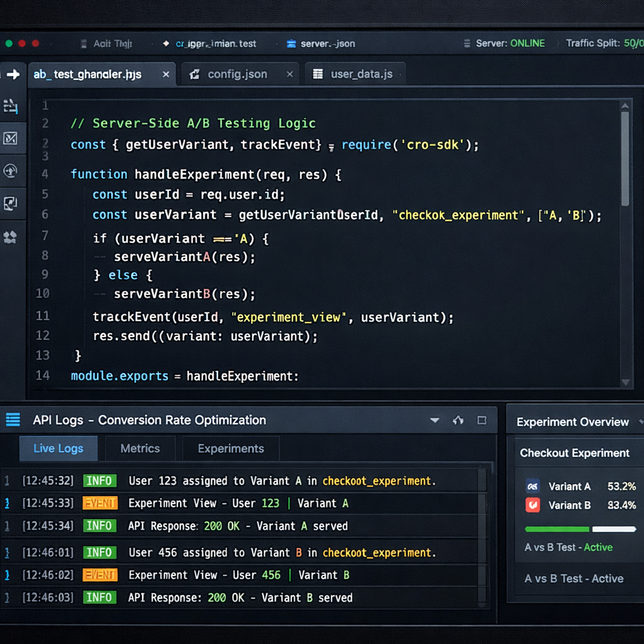This screenshot has height=644, width=644.
Task: Maximize the API Logs panel square icon
Action: click(x=482, y=420)
